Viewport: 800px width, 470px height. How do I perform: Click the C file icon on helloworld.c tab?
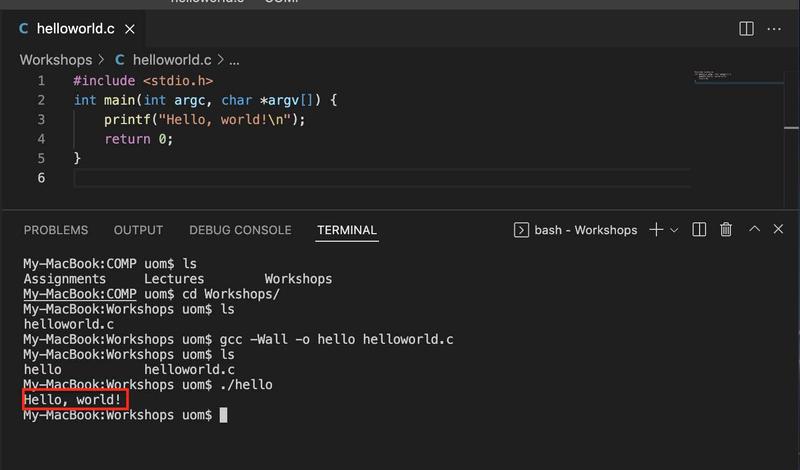(x=24, y=29)
